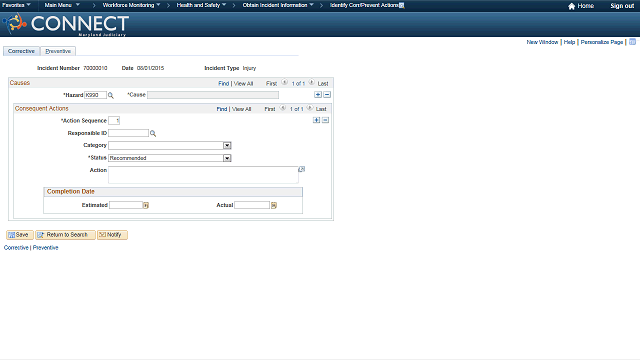Image resolution: width=640 pixels, height=360 pixels.
Task: Focus the Hazard input field
Action: coord(95,95)
